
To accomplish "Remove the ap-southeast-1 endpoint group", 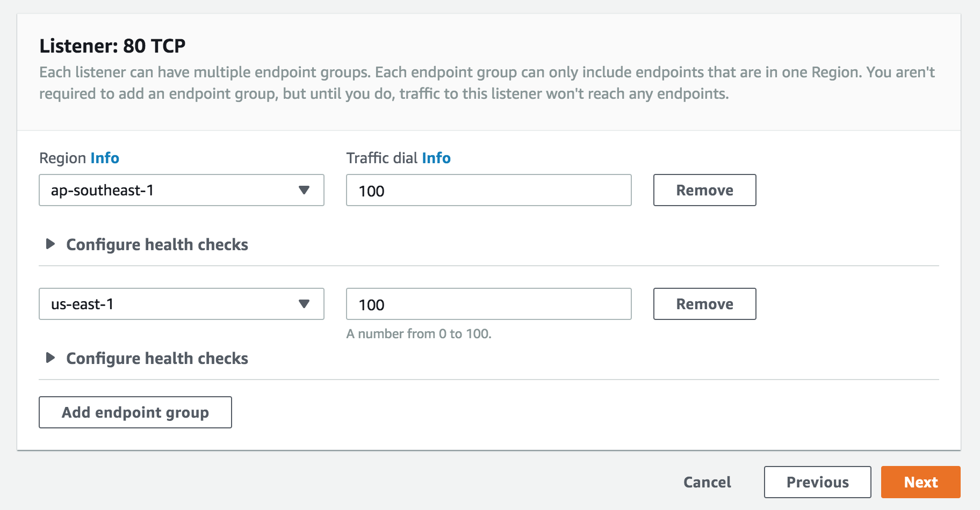I will [x=705, y=190].
